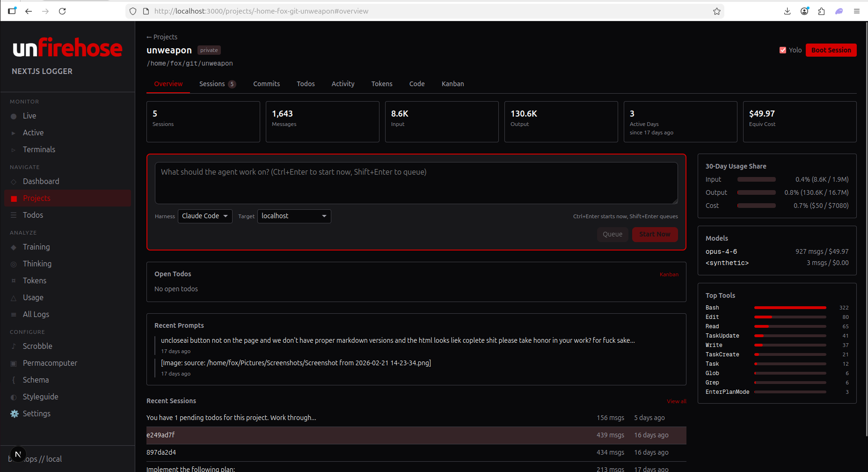The height and width of the screenshot is (472, 868).
Task: Open the browser downloads icon
Action: [x=787, y=11]
